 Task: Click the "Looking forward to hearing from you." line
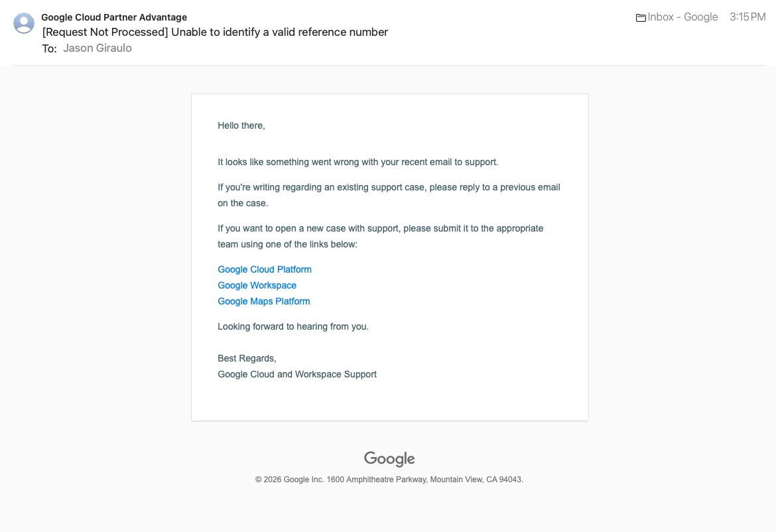[x=293, y=326]
